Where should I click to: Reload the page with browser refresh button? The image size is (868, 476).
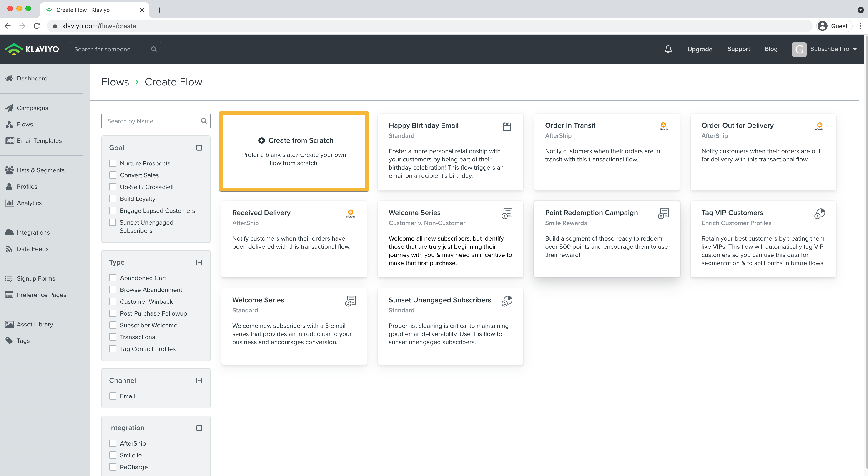pyautogui.click(x=37, y=26)
